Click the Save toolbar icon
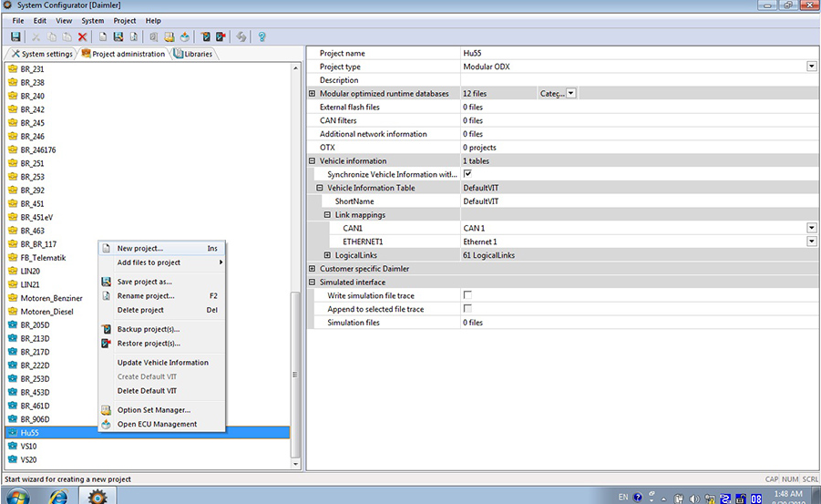 point(15,36)
